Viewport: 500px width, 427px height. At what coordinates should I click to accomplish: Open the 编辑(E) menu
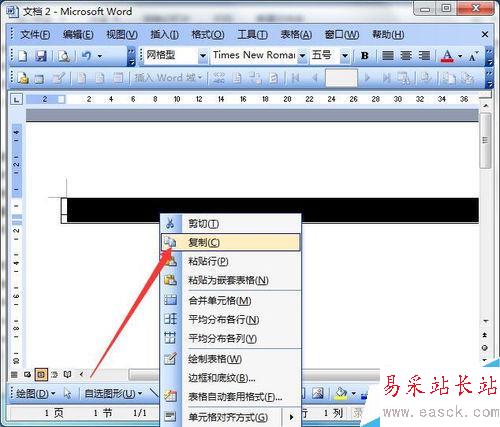(x=78, y=35)
